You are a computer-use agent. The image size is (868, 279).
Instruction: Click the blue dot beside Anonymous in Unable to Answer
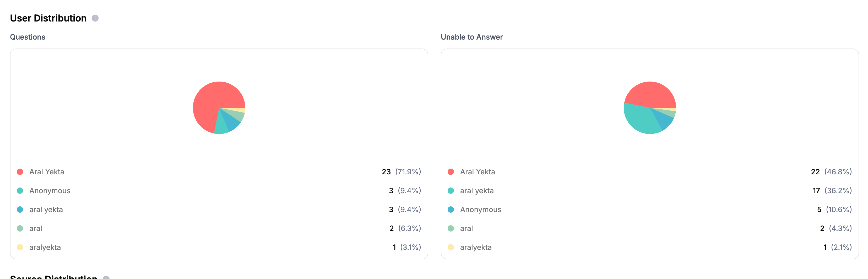(451, 209)
